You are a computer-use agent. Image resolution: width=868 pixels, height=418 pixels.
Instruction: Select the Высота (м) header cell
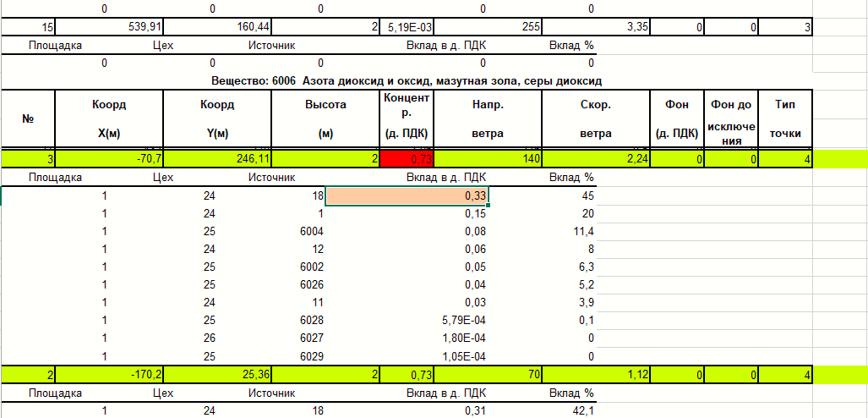325,119
